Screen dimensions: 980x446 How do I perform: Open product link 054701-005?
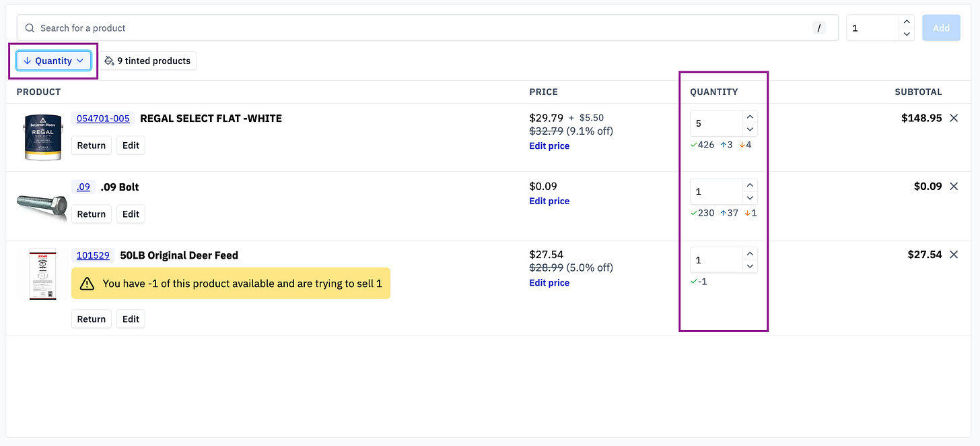(103, 119)
